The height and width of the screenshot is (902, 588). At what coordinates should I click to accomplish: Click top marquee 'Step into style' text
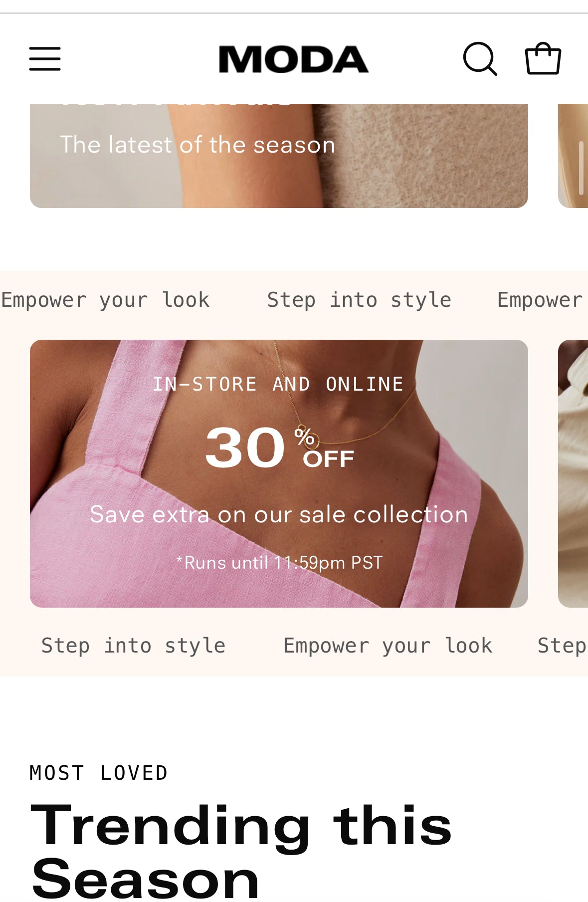tap(359, 300)
